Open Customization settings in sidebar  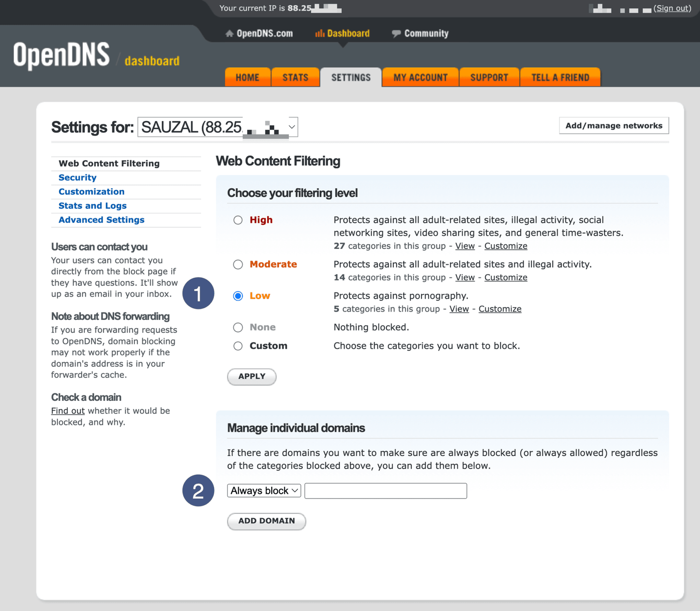pos(91,191)
